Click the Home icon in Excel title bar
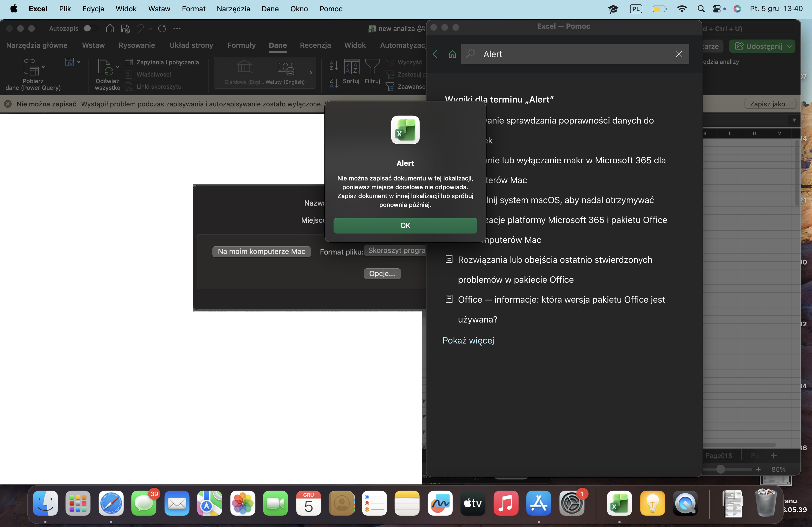 pyautogui.click(x=110, y=28)
